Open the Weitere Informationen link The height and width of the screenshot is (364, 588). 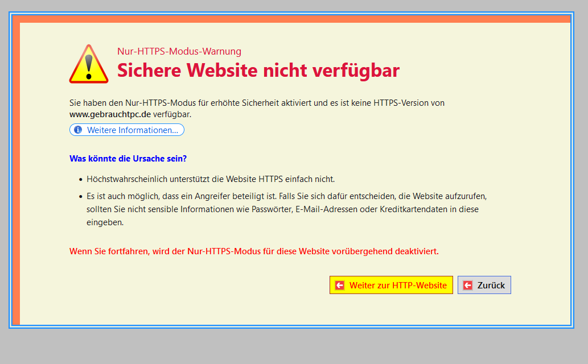click(x=127, y=130)
